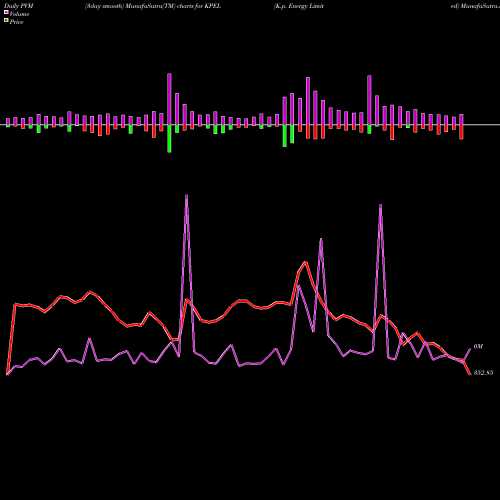
Task: Click the red price line's highest peak
Action: tap(305, 262)
